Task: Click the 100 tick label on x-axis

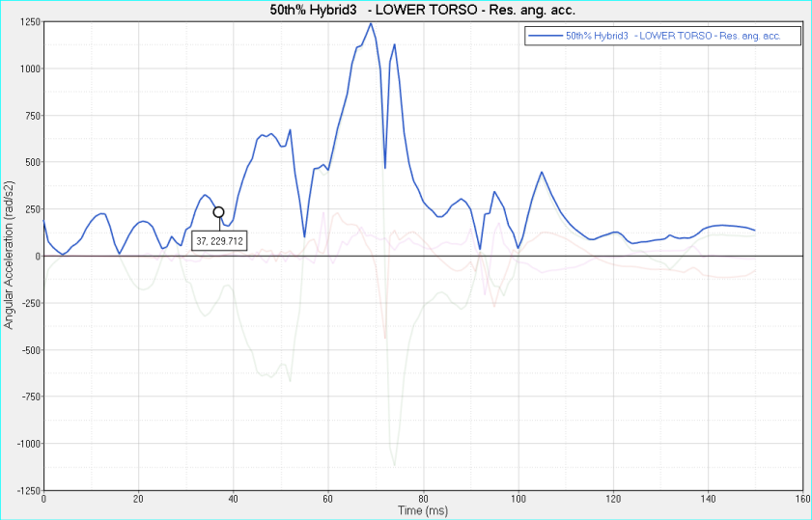Action: point(518,499)
